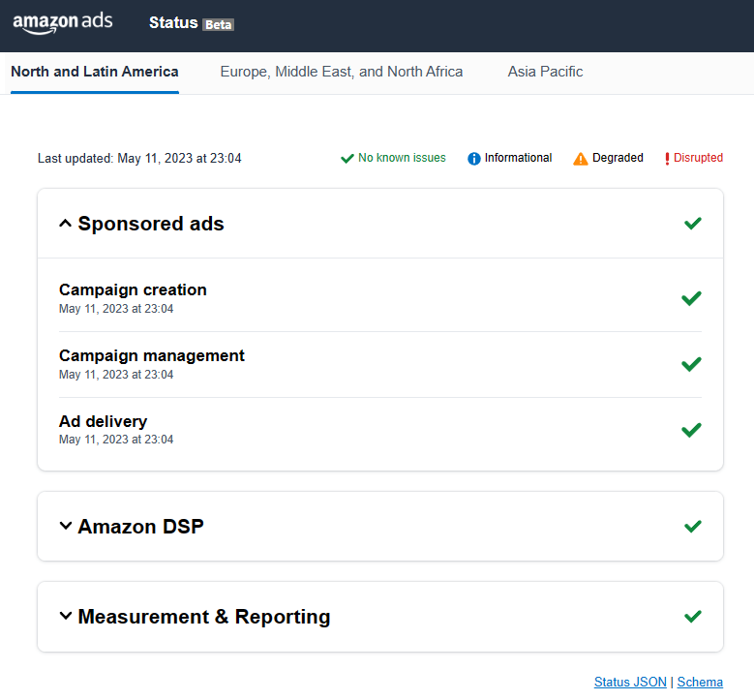The width and height of the screenshot is (754, 700).
Task: Click the Campaign management status checkmark
Action: pos(691,364)
